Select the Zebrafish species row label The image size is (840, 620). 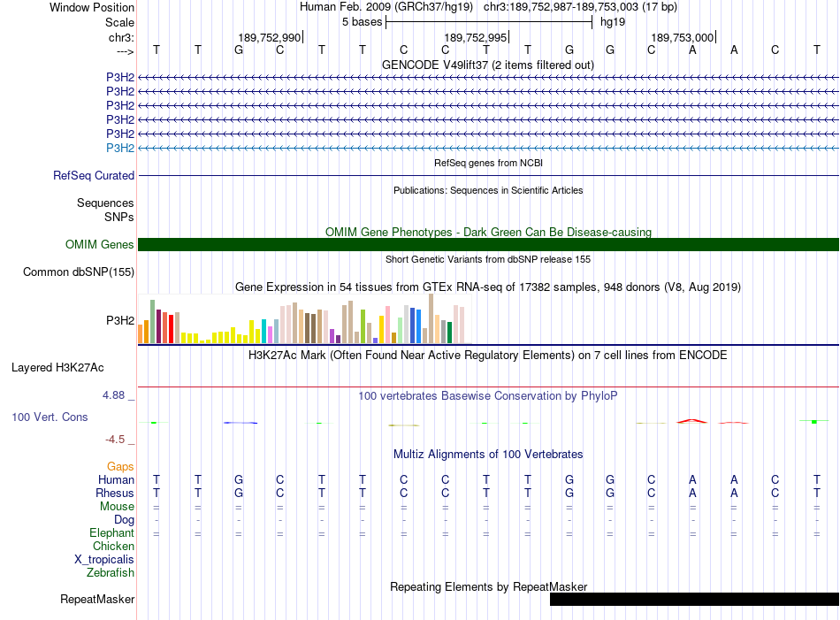tap(111, 572)
